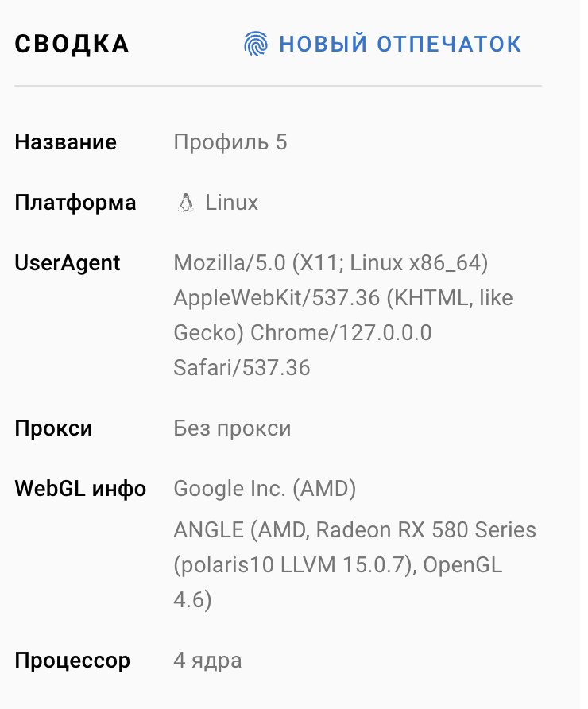Image resolution: width=588 pixels, height=709 pixels.
Task: Click the Safari/537.36 text
Action: 242,368
